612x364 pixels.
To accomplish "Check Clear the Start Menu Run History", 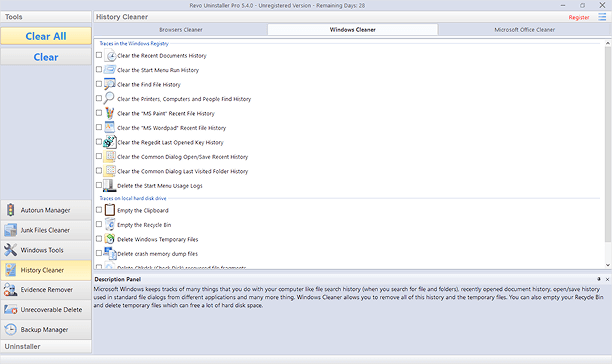I will tap(99, 69).
